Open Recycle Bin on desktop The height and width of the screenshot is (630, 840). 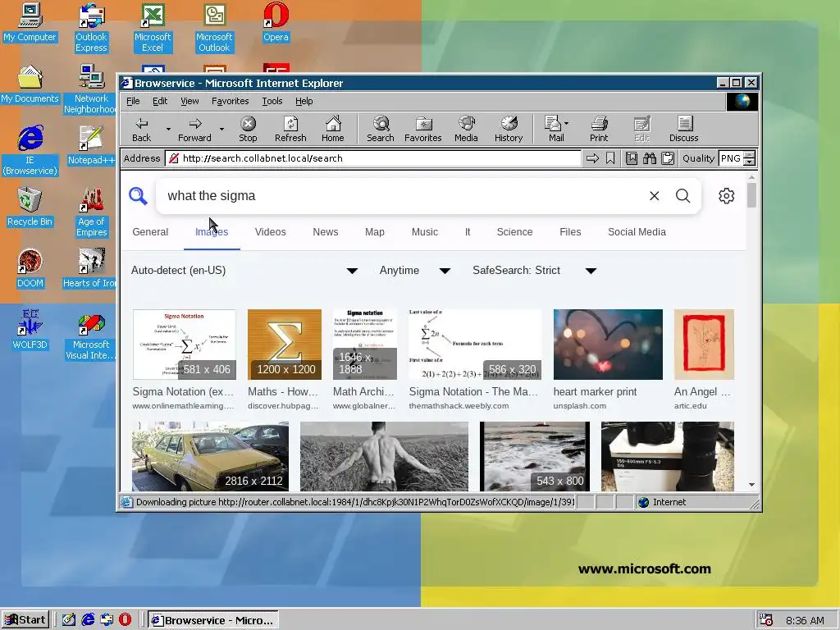(x=30, y=207)
